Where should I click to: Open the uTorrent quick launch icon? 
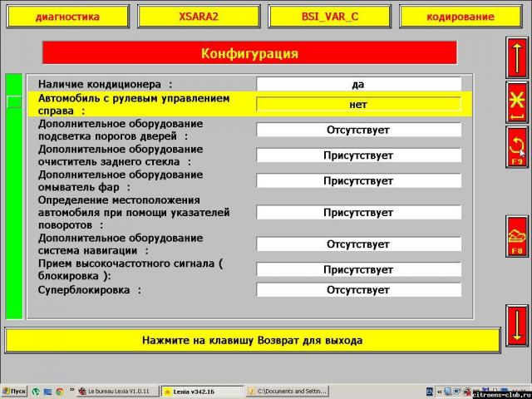point(36,392)
